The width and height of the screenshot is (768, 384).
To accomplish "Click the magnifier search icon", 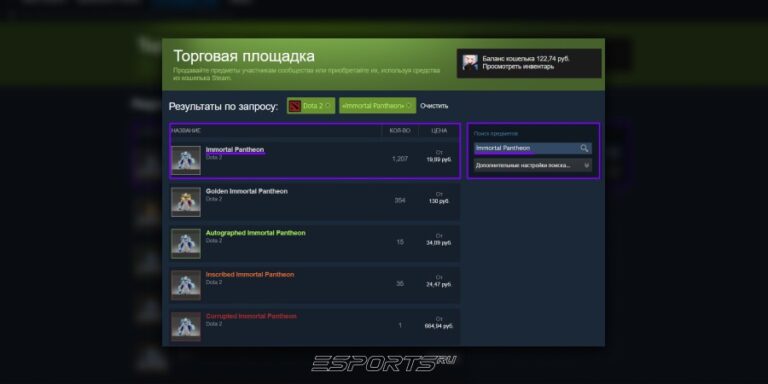I will tap(584, 148).
